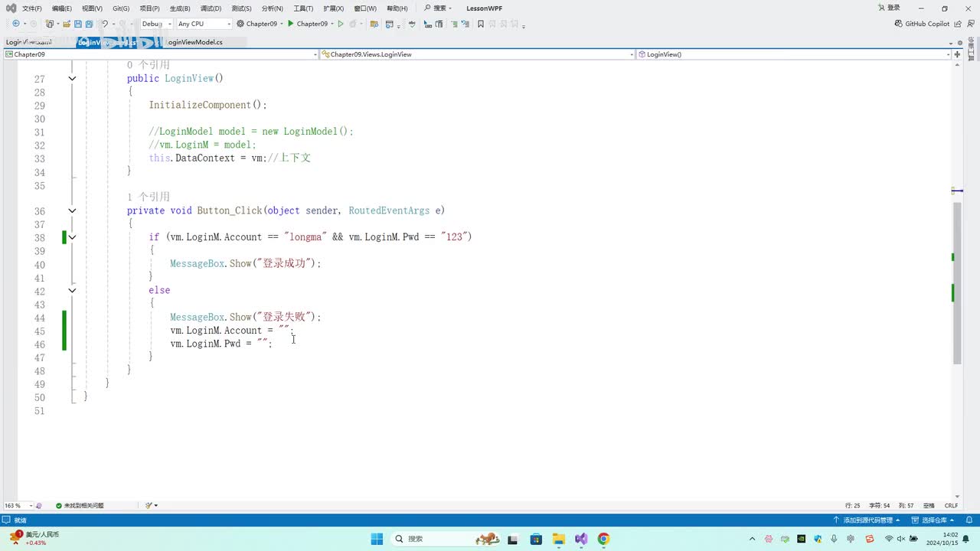Collapse the Button_Click method at line 36

72,210
